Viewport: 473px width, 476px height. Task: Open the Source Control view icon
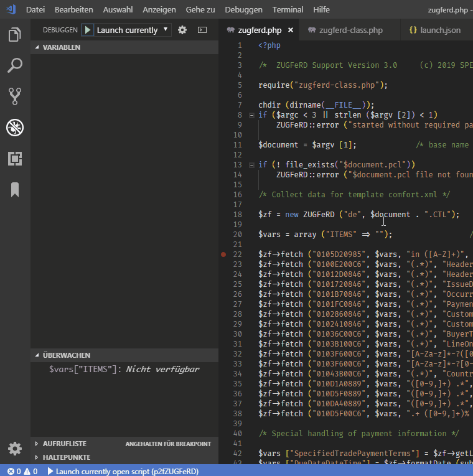click(15, 96)
